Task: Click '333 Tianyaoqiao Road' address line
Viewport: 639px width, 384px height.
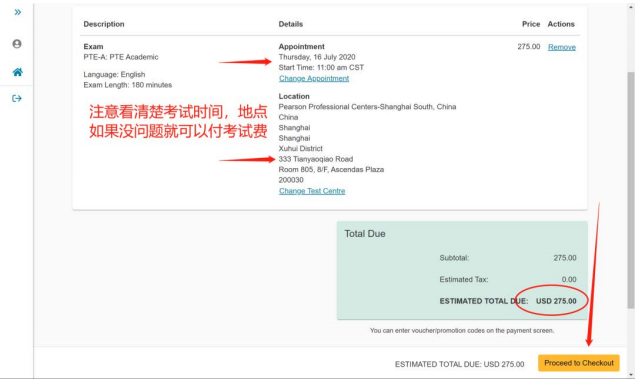Action: click(x=316, y=159)
